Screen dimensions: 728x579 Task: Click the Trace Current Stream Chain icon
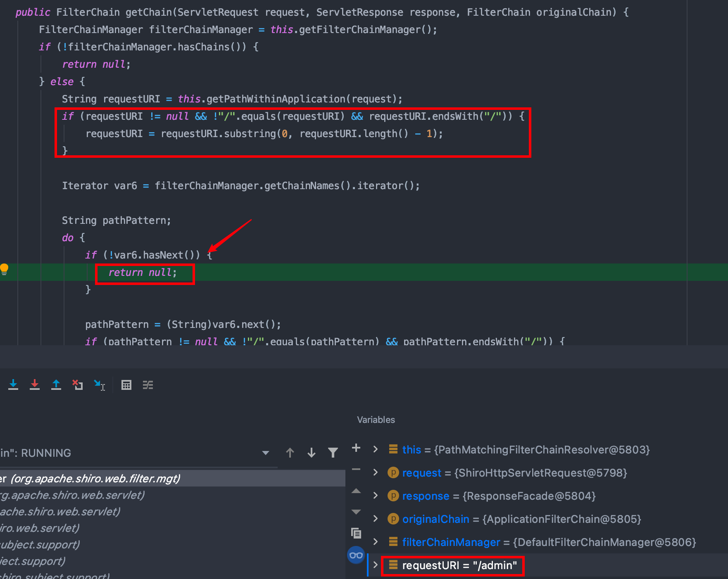point(148,385)
